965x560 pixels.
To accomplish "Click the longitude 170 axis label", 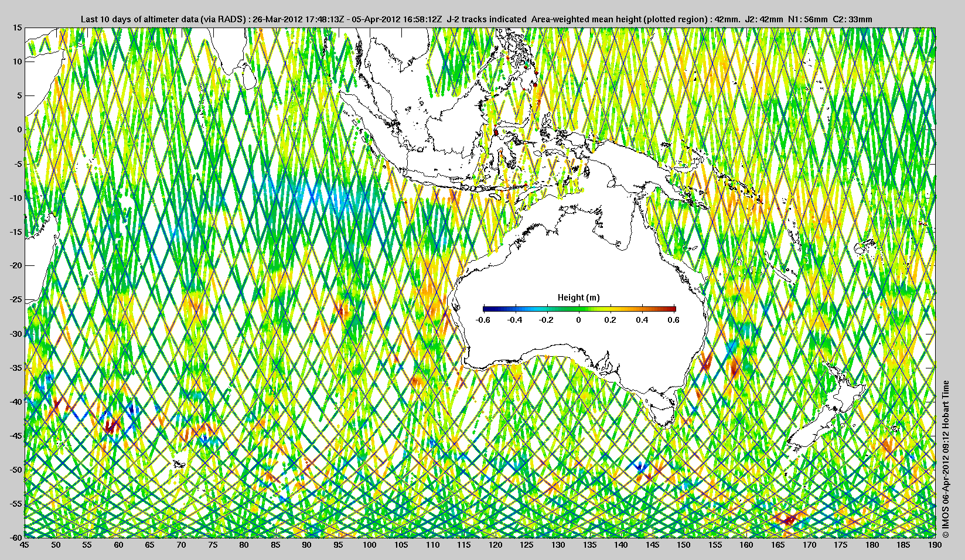I will coord(810,545).
